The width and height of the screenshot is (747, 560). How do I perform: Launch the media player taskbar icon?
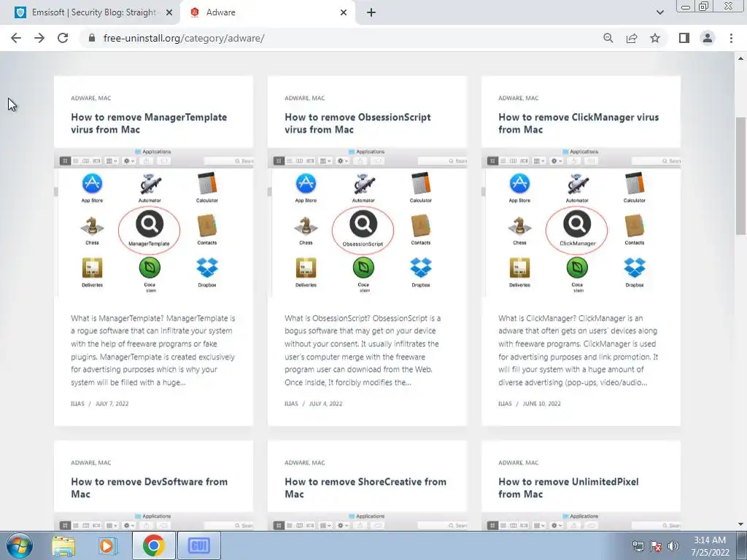click(108, 545)
